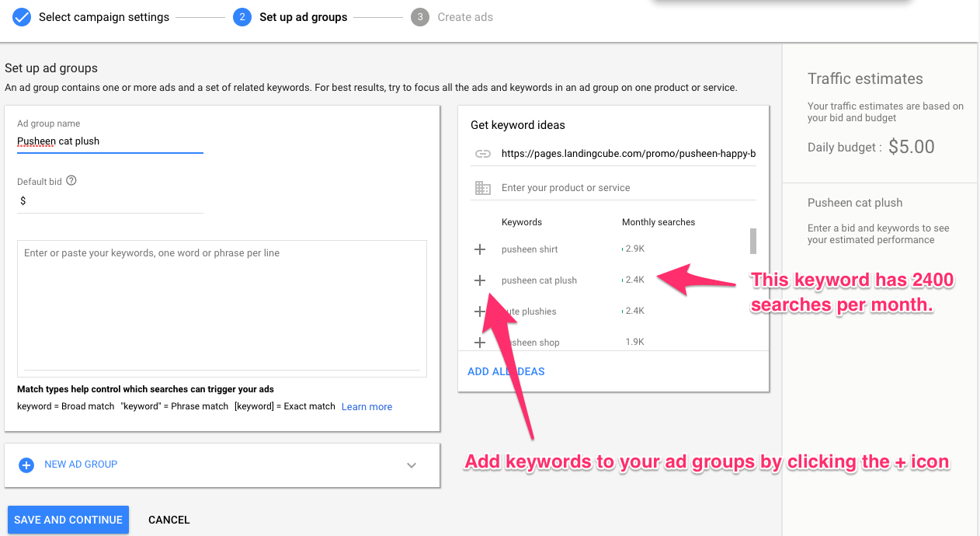Add pusheen cat plush keyword via plus icon
Viewport: 980px width, 536px height.
point(480,280)
